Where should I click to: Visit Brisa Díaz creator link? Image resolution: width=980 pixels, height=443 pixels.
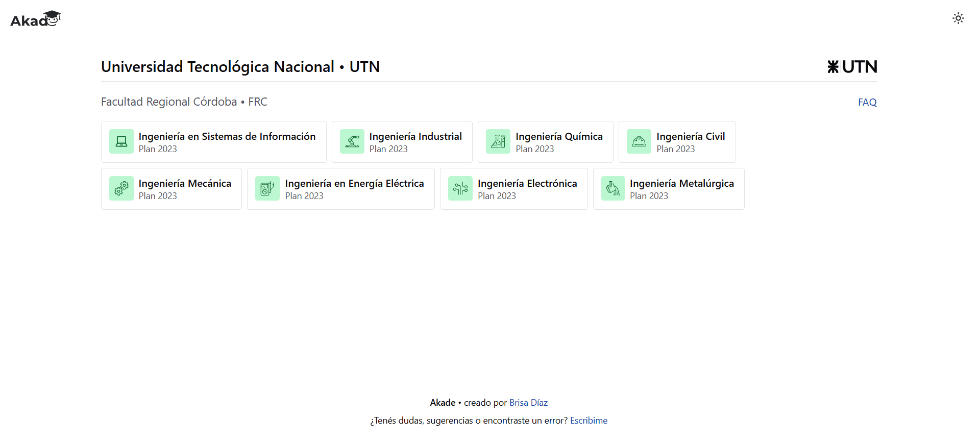(528, 403)
